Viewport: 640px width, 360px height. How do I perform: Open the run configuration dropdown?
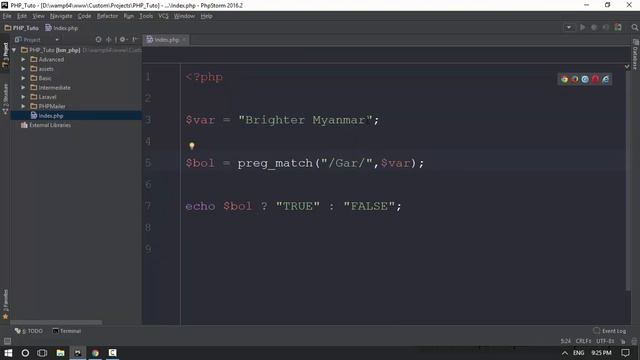click(568, 27)
